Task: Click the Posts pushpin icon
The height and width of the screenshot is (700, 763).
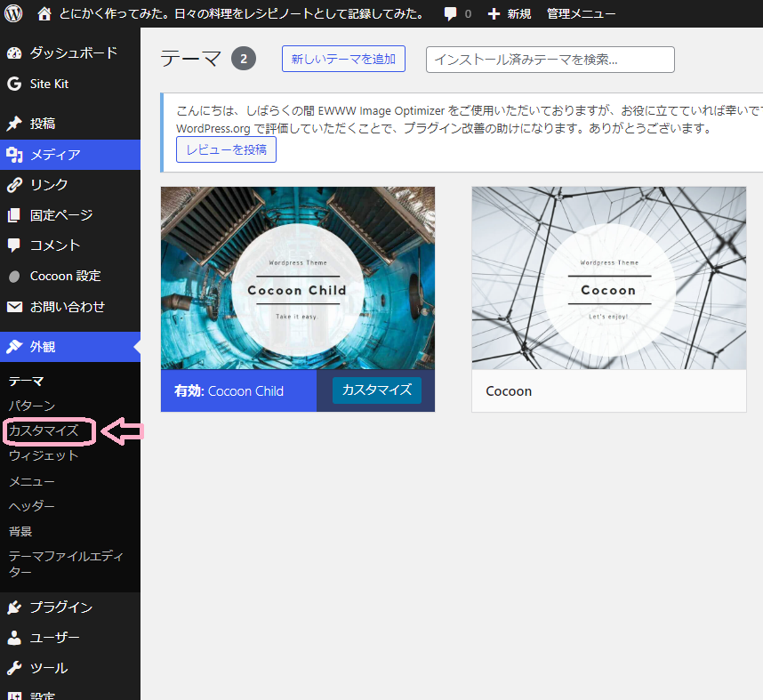Action: (x=14, y=124)
